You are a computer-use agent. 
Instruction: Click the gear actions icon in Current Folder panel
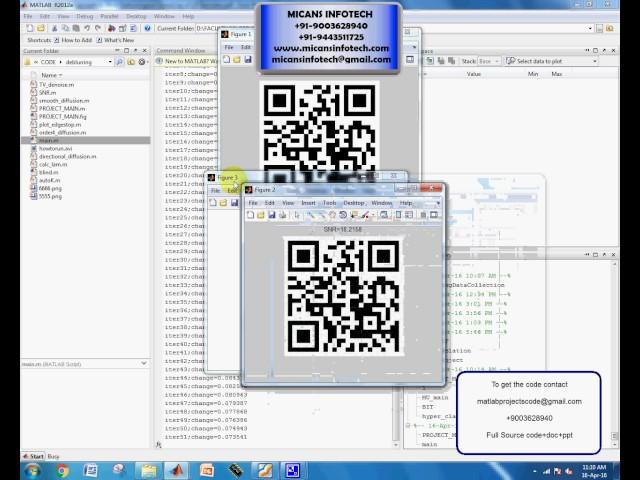click(x=141, y=62)
